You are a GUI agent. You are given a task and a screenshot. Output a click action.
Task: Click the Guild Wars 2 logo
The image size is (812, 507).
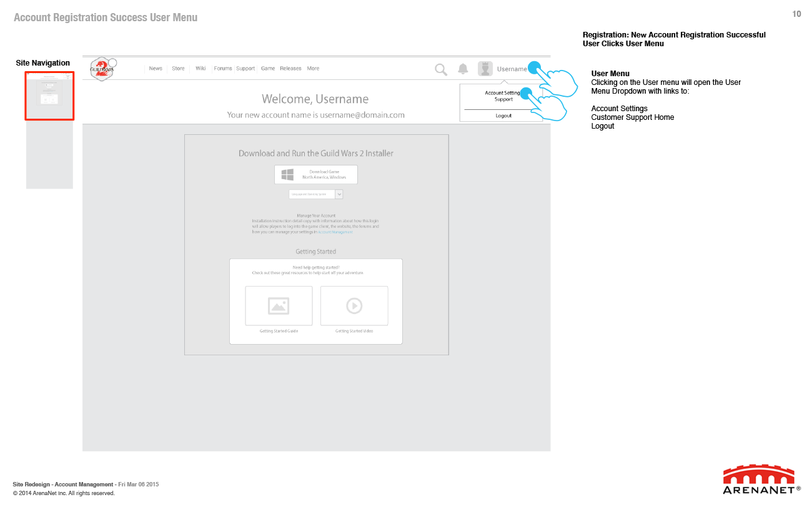pos(103,69)
